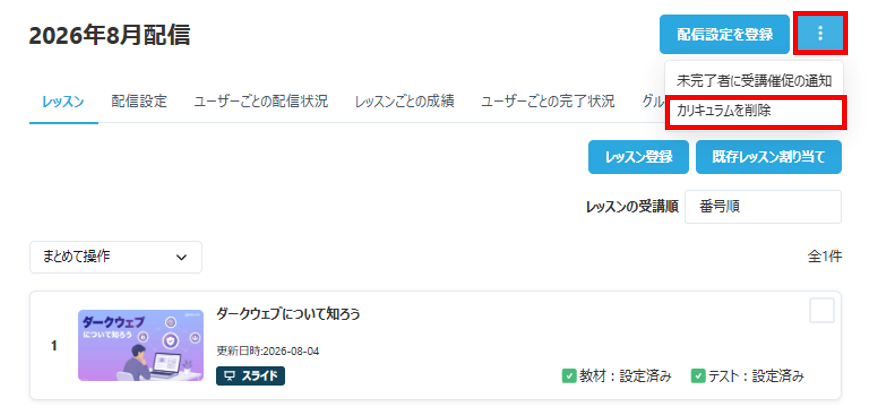Click the ダークウェブ lesson thumbnail image
The width and height of the screenshot is (869, 414).
(141, 345)
